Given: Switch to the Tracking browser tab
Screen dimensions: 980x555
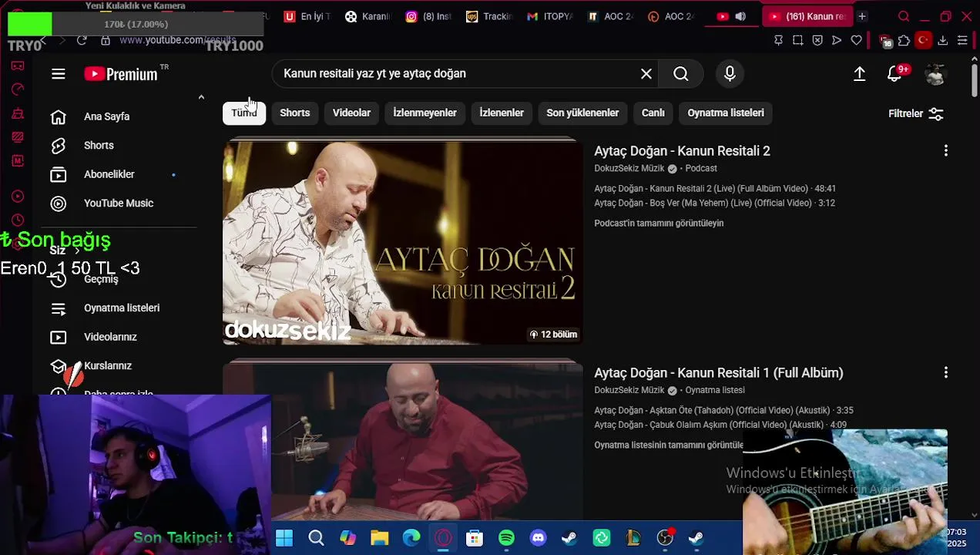Looking at the screenshot, I should [489, 16].
